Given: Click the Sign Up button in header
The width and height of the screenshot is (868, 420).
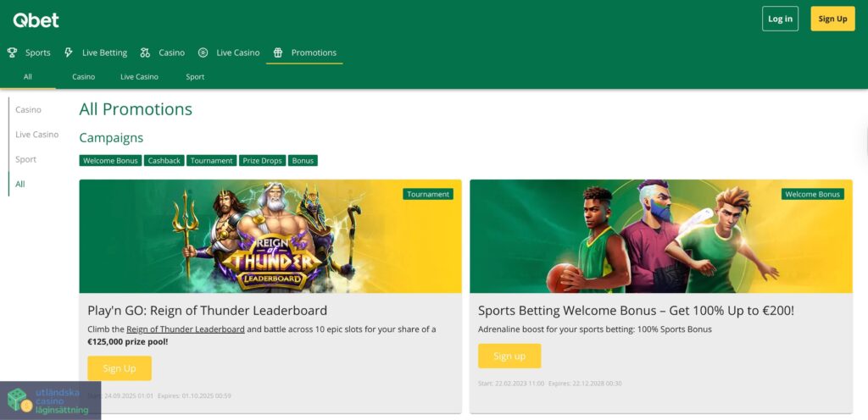Looking at the screenshot, I should [832, 19].
